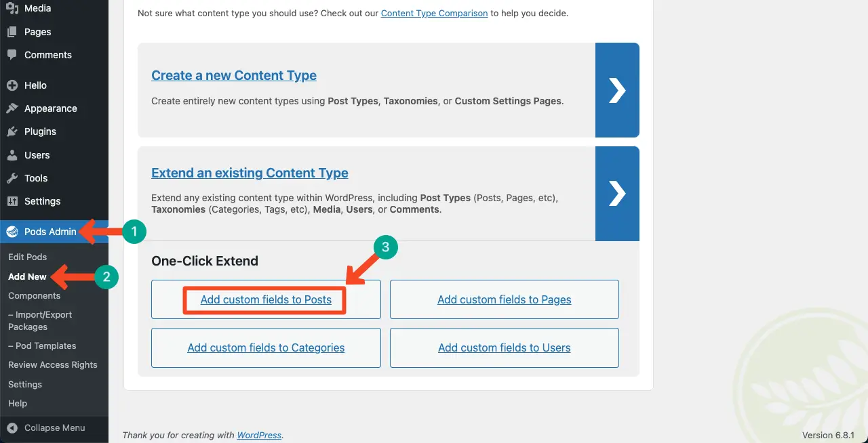Click the Collapse Menu text
The image size is (868, 443).
pyautogui.click(x=55, y=427)
